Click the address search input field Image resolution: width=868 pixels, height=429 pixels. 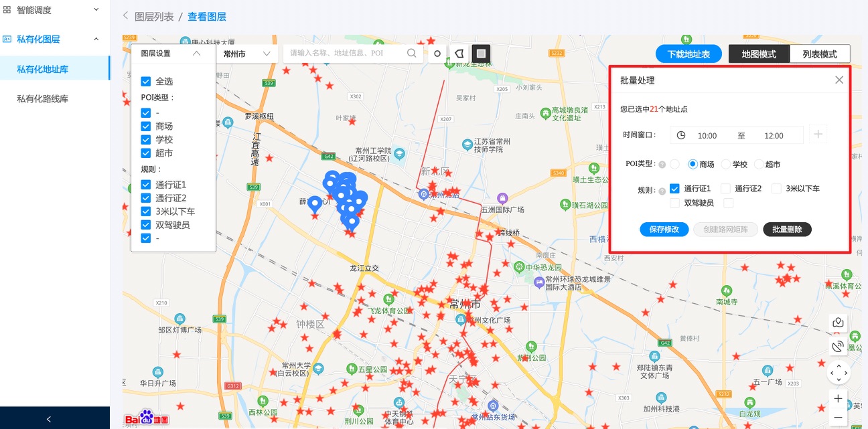coord(345,54)
